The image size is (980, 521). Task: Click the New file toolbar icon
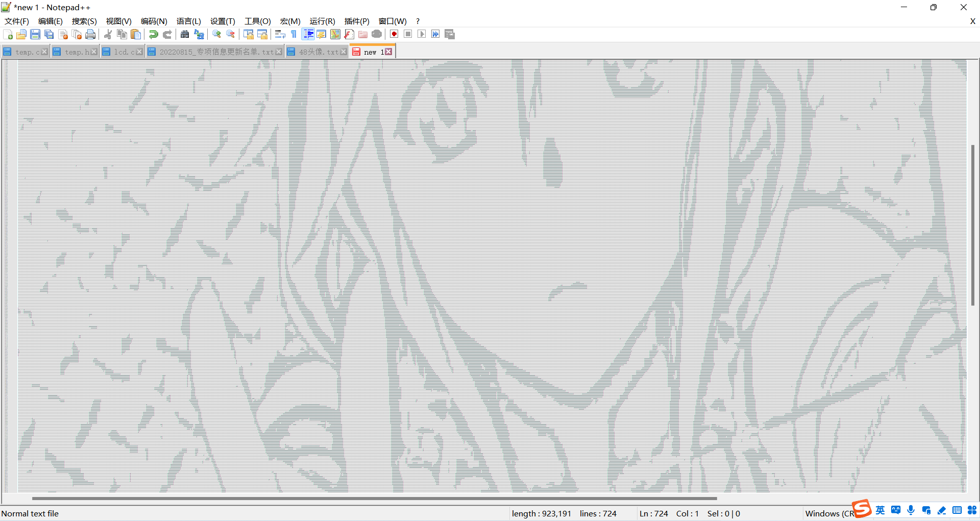point(8,34)
